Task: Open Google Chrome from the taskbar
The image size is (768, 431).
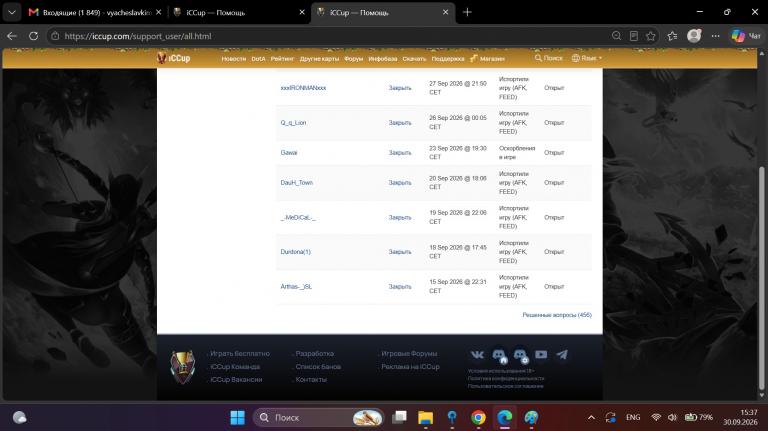Action: (478, 417)
